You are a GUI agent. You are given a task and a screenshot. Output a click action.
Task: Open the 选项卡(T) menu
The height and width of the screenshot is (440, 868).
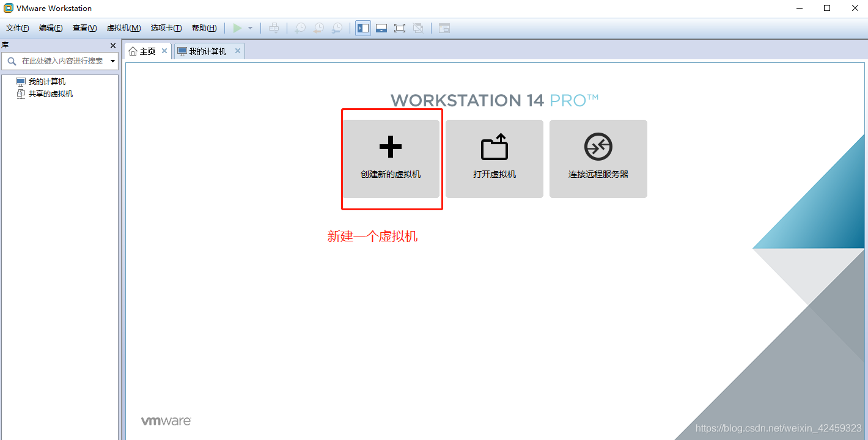coord(166,28)
